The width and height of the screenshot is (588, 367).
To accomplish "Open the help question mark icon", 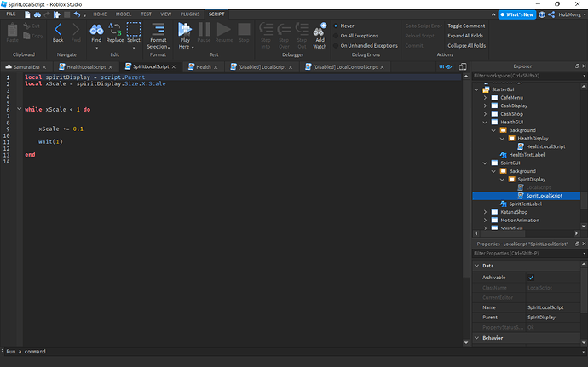I will coord(542,14).
